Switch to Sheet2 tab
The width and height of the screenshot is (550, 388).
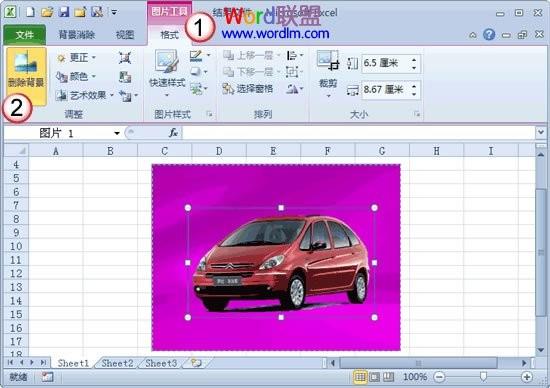tap(117, 363)
